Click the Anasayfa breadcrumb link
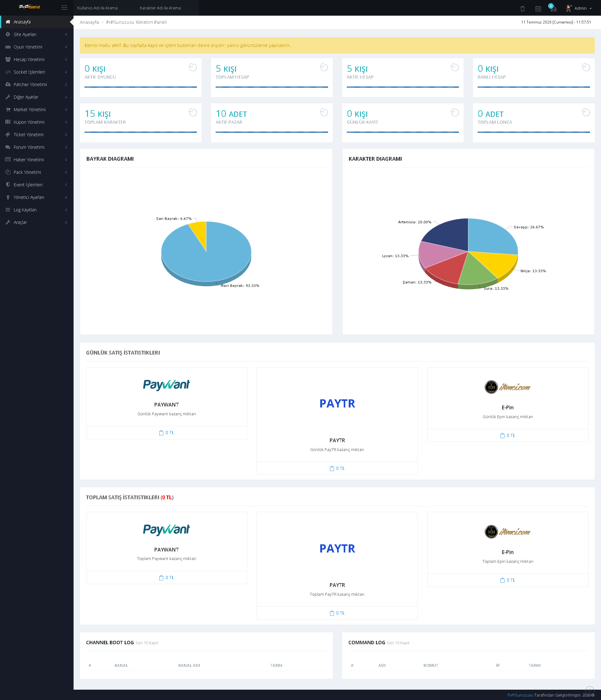This screenshot has height=700, width=601. coord(89,22)
